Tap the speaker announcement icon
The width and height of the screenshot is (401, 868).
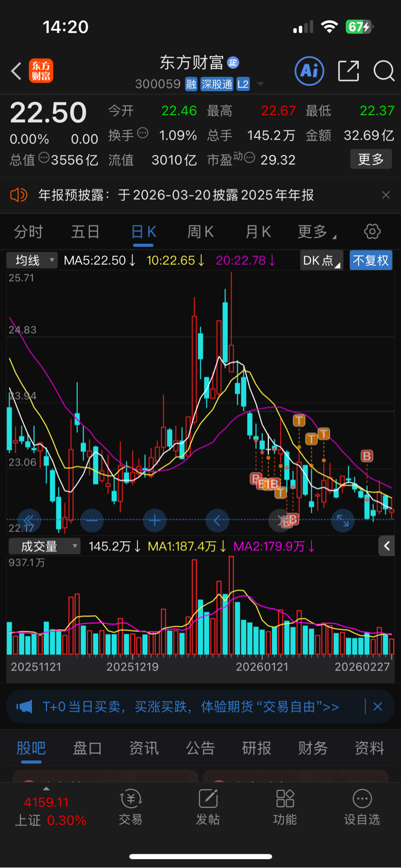tap(18, 195)
